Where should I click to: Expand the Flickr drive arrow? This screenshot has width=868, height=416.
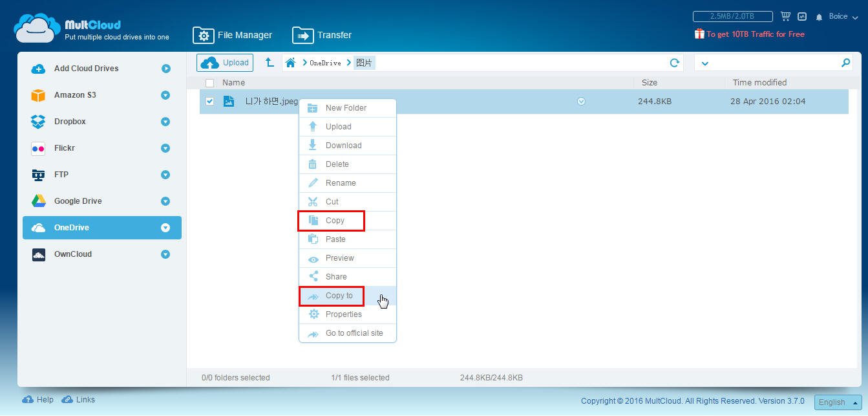coord(165,148)
